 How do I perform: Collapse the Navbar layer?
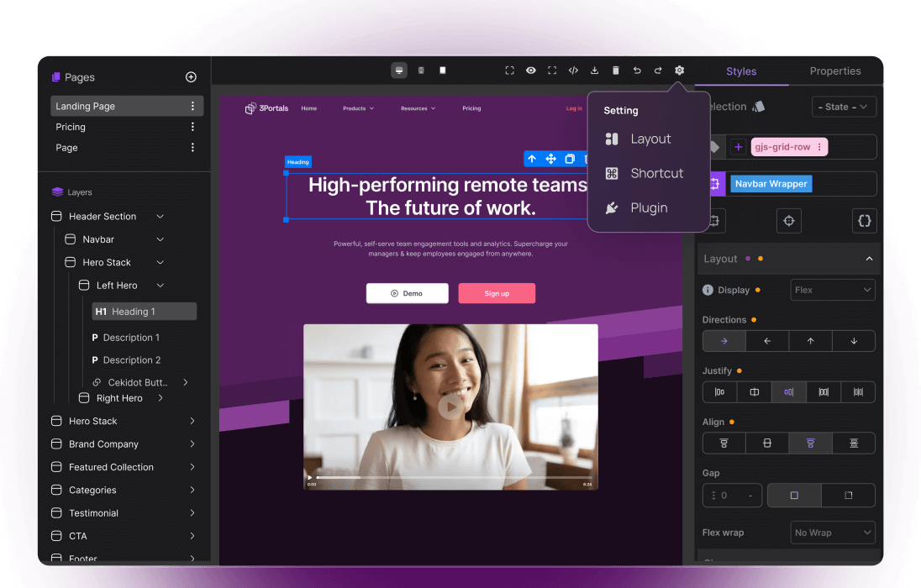pyautogui.click(x=160, y=239)
